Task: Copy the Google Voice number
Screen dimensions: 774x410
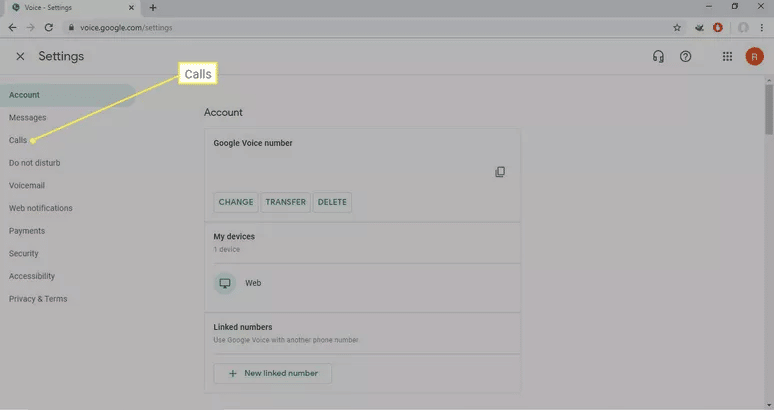Action: click(500, 172)
